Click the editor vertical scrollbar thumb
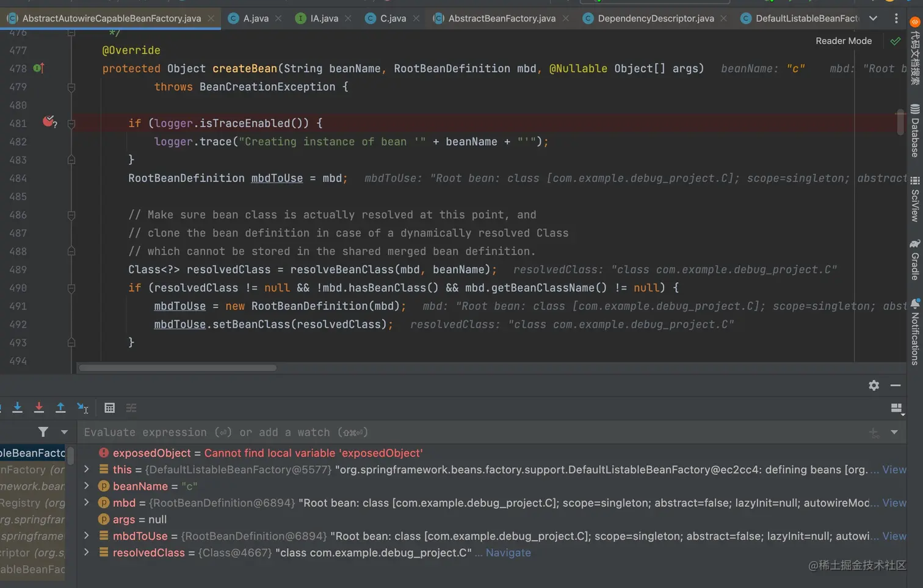Image resolution: width=923 pixels, height=588 pixels. click(x=900, y=122)
